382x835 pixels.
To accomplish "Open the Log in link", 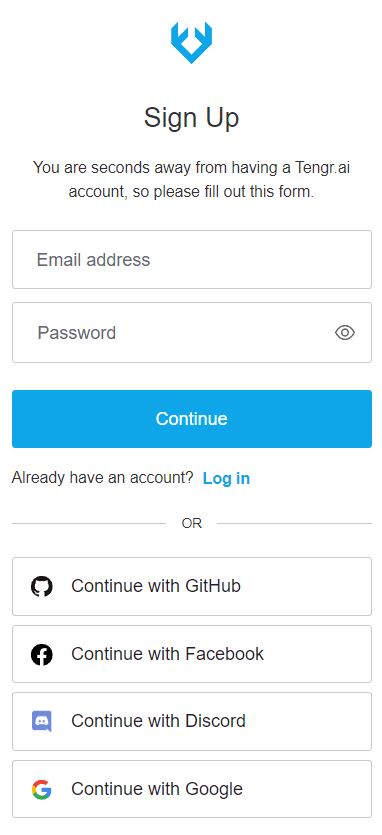I will click(x=226, y=478).
